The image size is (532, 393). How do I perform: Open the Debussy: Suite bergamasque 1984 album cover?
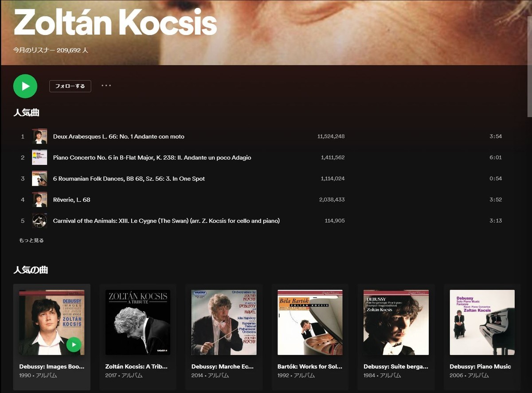396,323
